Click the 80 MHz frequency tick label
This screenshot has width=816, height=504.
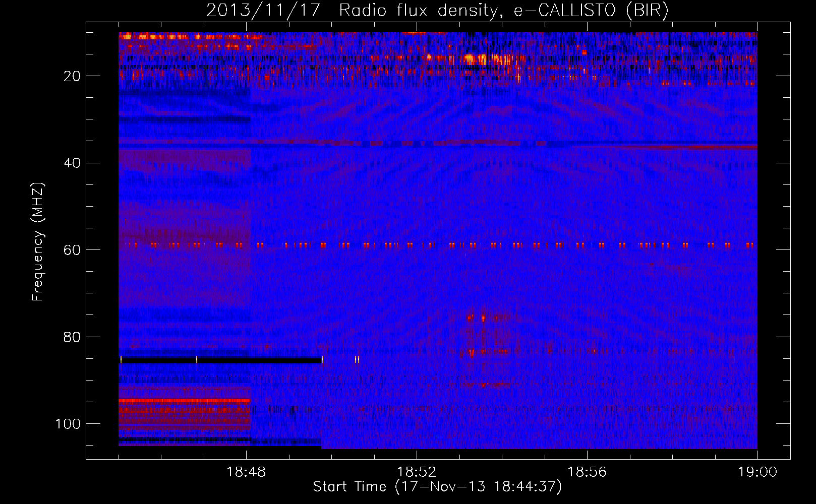(x=73, y=337)
